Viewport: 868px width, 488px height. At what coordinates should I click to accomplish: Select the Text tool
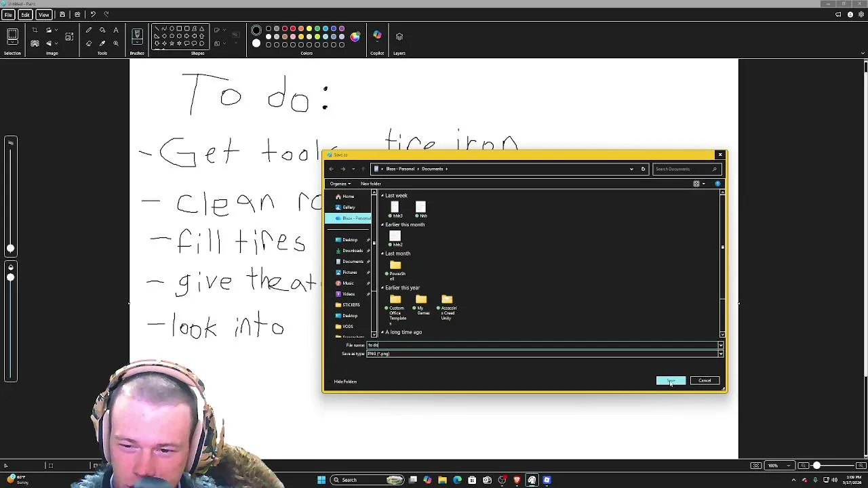tap(116, 30)
